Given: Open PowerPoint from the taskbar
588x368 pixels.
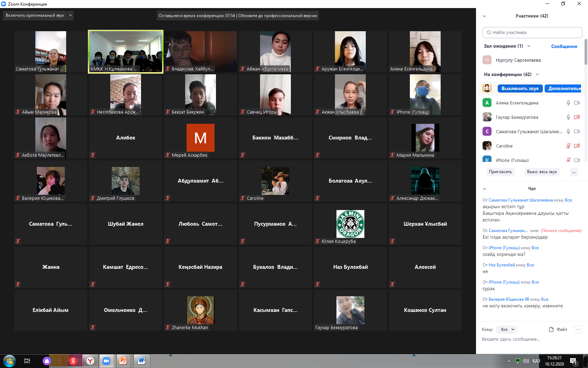Looking at the screenshot, I should pos(123,361).
